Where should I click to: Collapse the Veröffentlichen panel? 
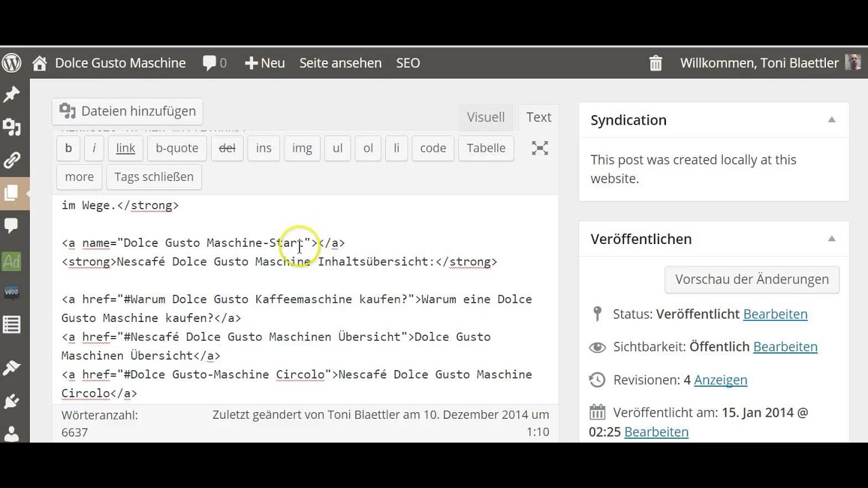click(x=831, y=239)
